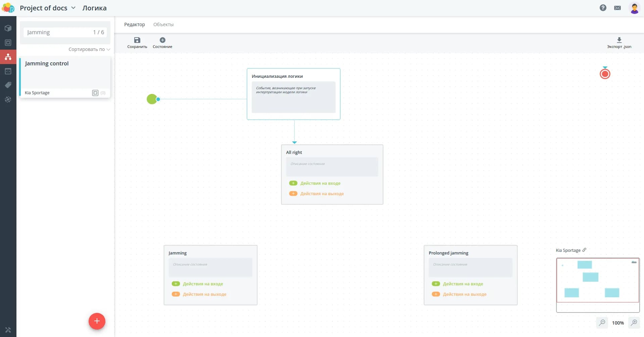The width and height of the screenshot is (644, 337).
Task: Click the Save floppy disk icon
Action: pos(137,40)
